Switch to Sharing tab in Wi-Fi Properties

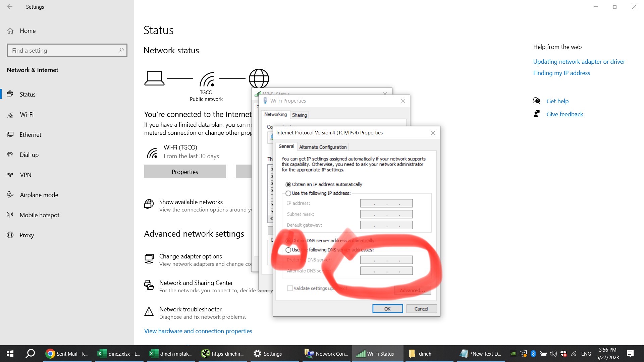pyautogui.click(x=299, y=115)
